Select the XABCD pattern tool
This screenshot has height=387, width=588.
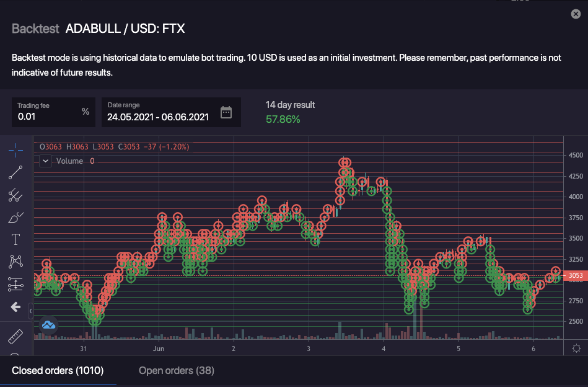coord(16,262)
